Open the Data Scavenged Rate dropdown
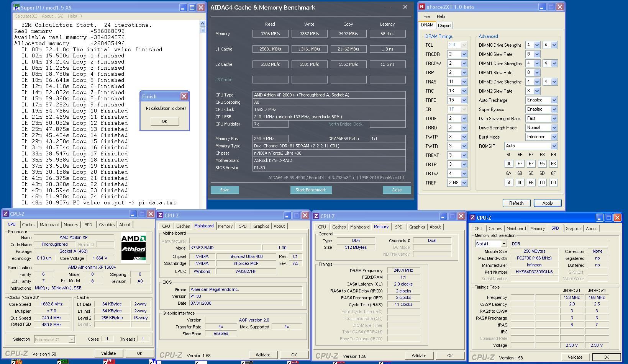This screenshot has height=364, width=628. (554, 119)
